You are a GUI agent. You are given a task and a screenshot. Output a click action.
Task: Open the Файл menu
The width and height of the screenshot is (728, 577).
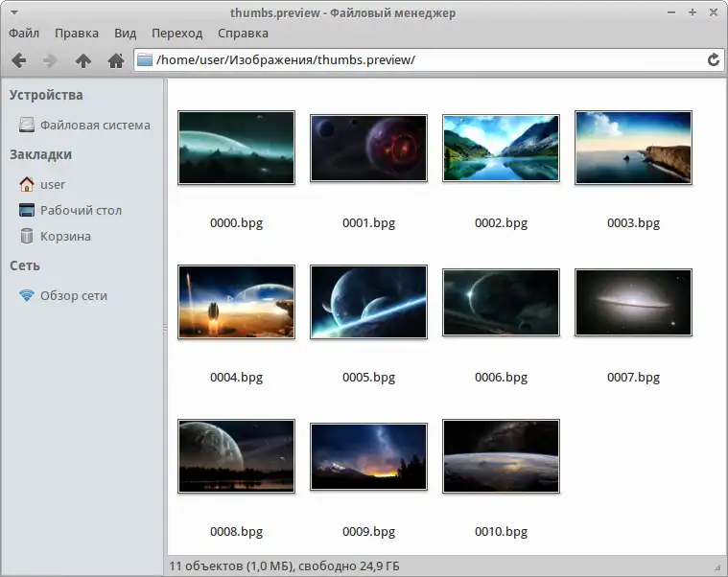pos(24,34)
